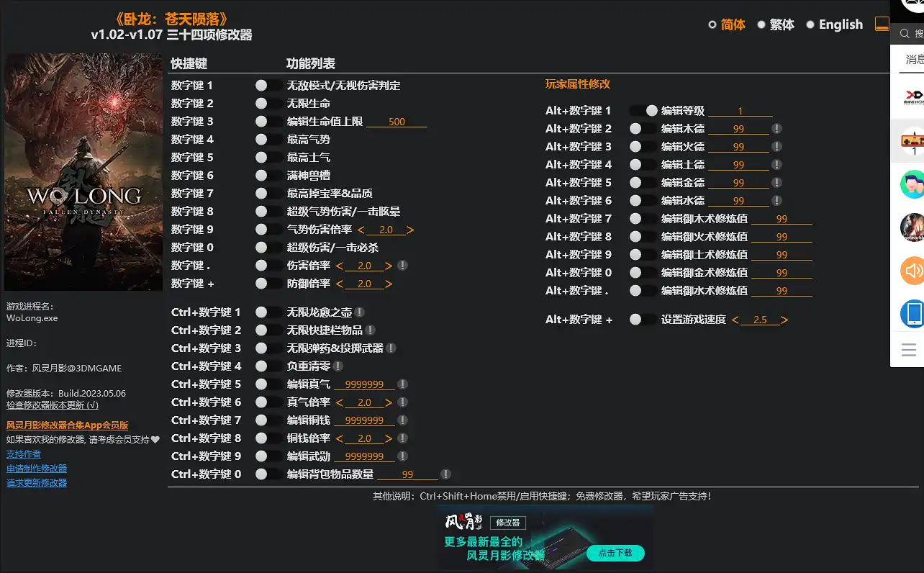Click 申请制作修改器 link
Screen dimensions: 924x573
[37, 469]
